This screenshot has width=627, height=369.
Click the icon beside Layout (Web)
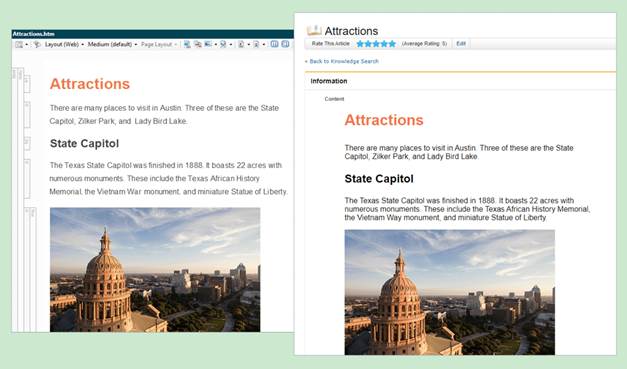pyautogui.click(x=37, y=44)
